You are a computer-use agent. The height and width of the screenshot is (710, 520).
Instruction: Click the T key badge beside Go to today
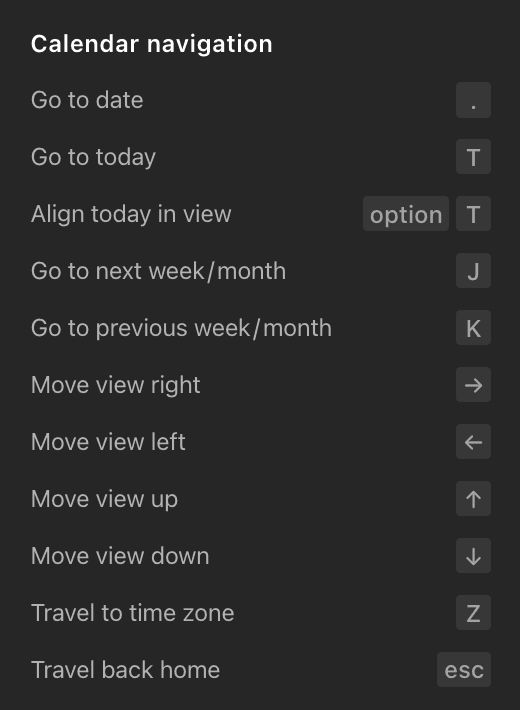pos(473,157)
